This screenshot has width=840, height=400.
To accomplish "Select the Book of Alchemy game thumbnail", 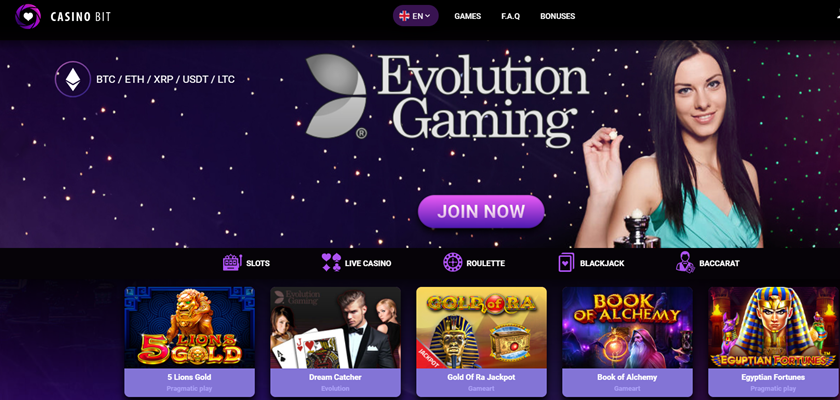I will tap(627, 328).
